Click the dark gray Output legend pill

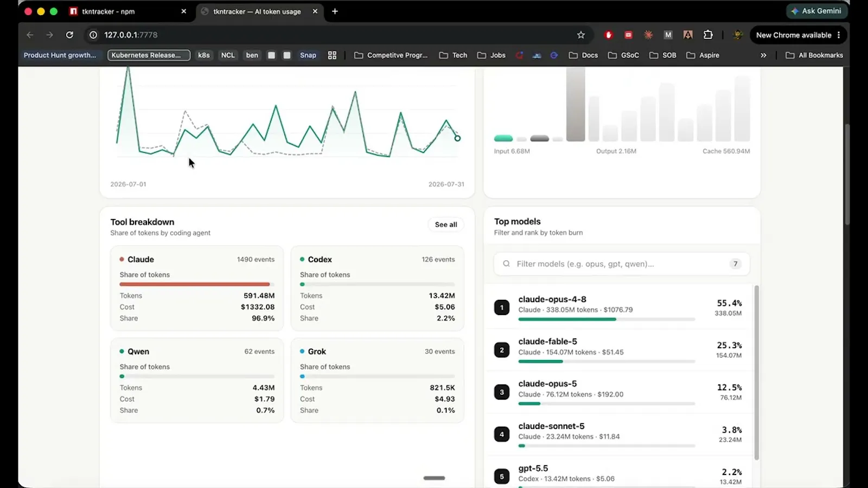click(x=539, y=139)
